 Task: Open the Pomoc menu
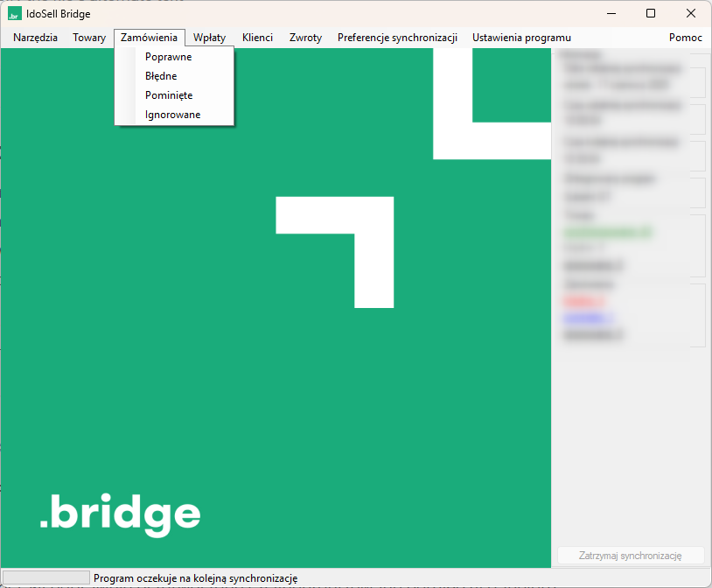685,38
